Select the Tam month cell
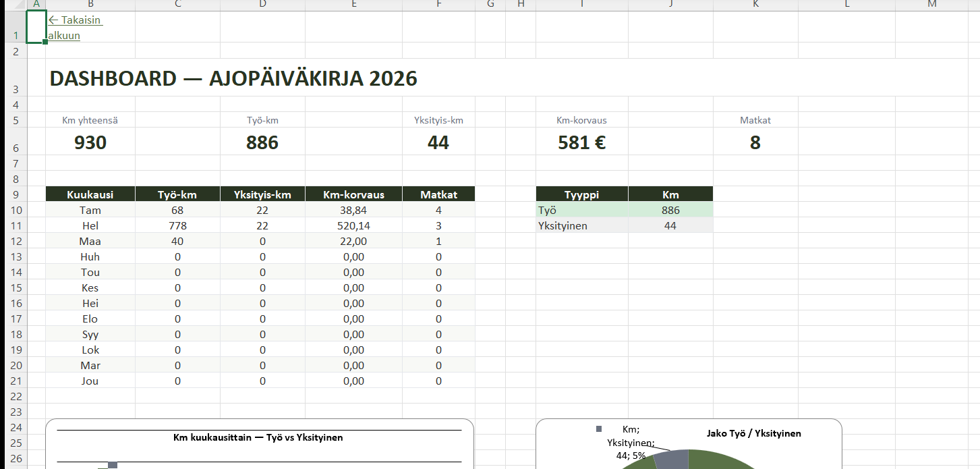The image size is (980, 469). tap(90, 210)
